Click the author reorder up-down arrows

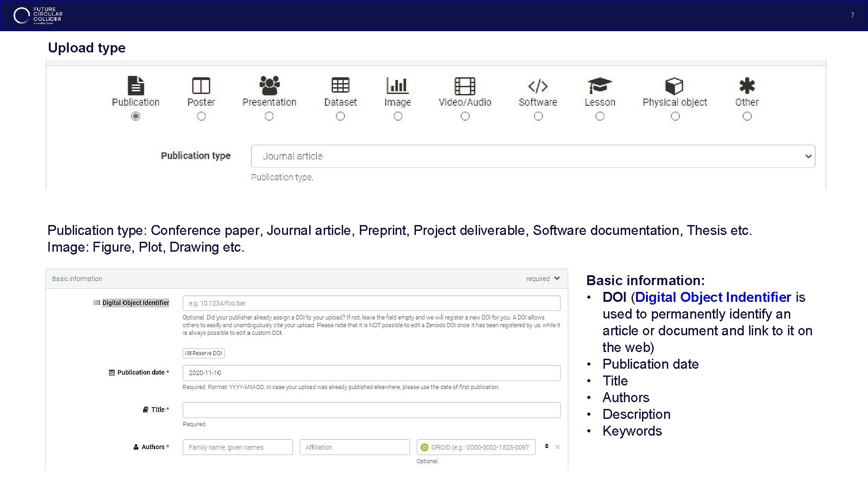pyautogui.click(x=547, y=446)
